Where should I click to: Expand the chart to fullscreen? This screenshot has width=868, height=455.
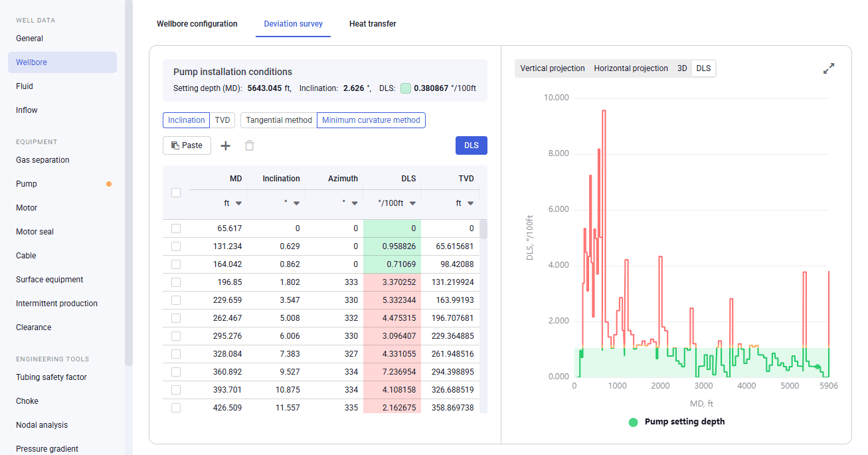pyautogui.click(x=829, y=68)
